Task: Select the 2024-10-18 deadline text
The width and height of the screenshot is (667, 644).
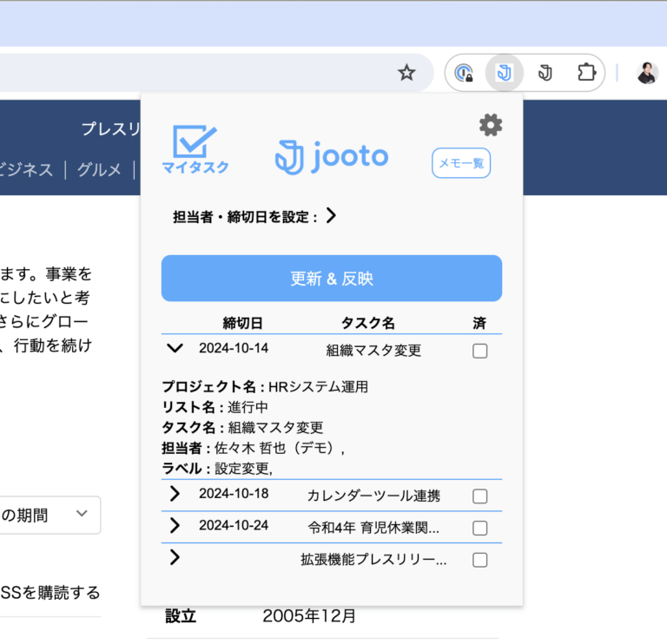Action: 234,493
